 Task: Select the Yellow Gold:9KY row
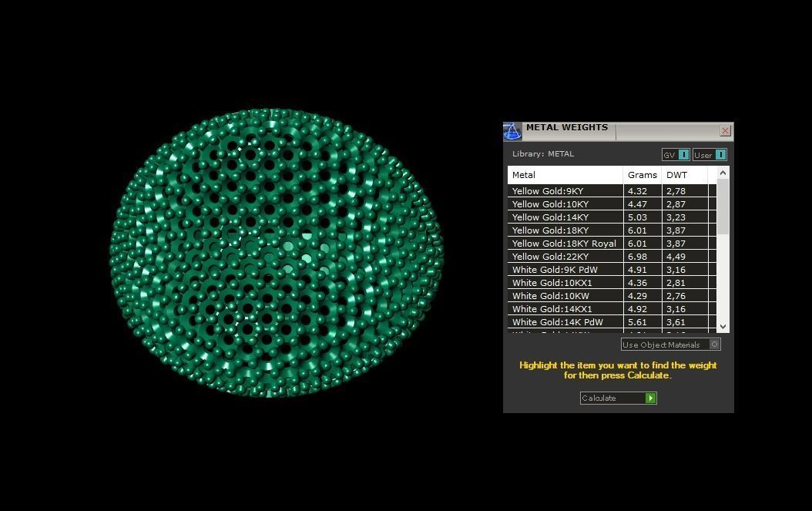click(612, 190)
